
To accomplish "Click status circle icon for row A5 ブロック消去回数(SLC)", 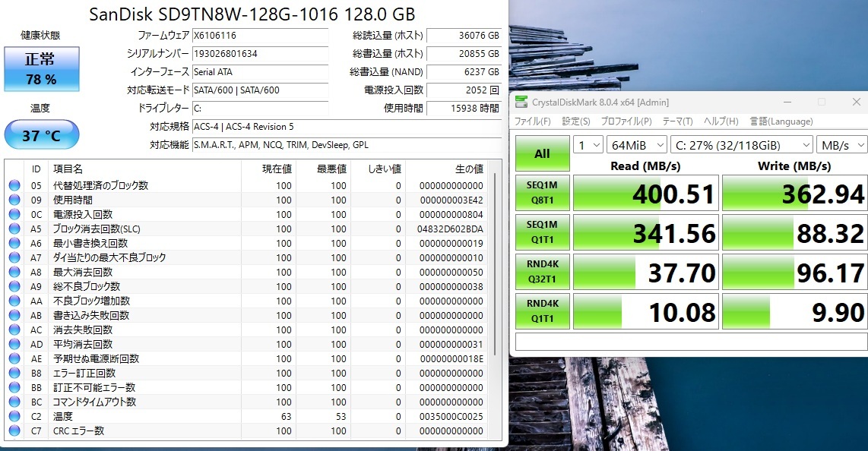I will 14,229.
